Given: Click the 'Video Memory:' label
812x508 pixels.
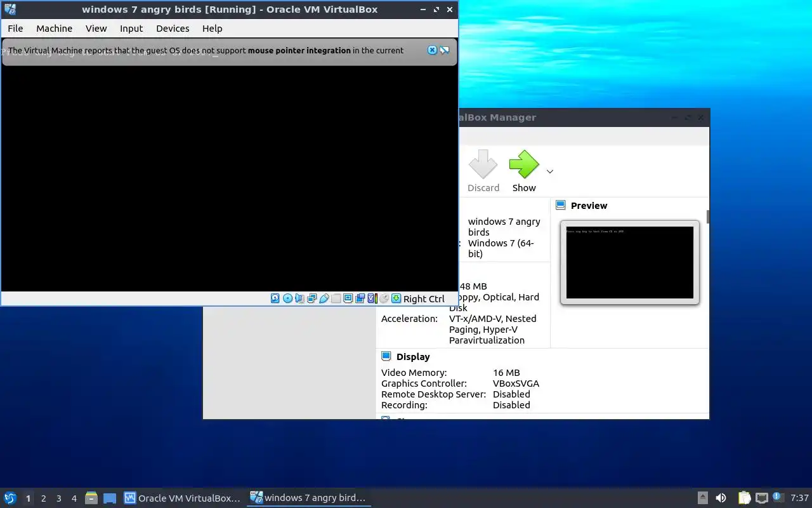Looking at the screenshot, I should coord(414,373).
